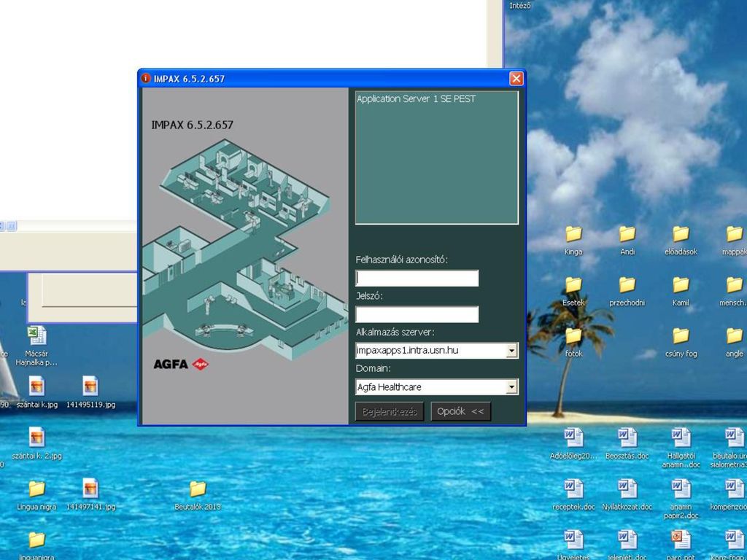Open the przechodni folder
Screen dimensions: 747x560
[x=627, y=285]
